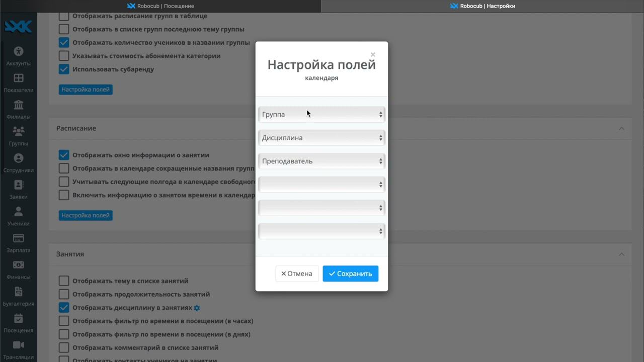Click gear icon beside Отображать дисциплину в занятиях
Screen dimensions: 644x362
click(x=197, y=308)
